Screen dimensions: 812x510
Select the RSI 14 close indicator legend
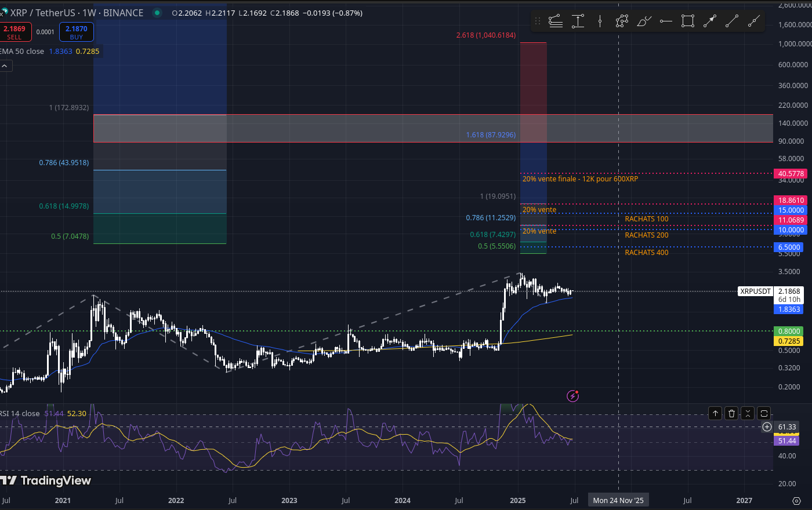pos(20,413)
